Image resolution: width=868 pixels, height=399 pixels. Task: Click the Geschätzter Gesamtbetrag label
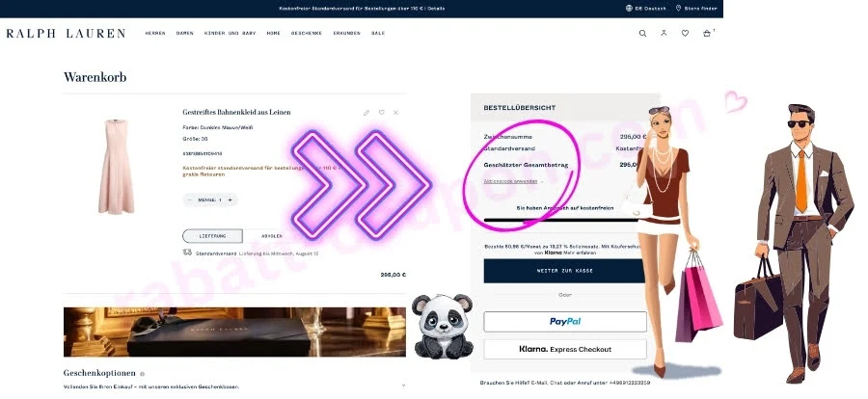(526, 165)
